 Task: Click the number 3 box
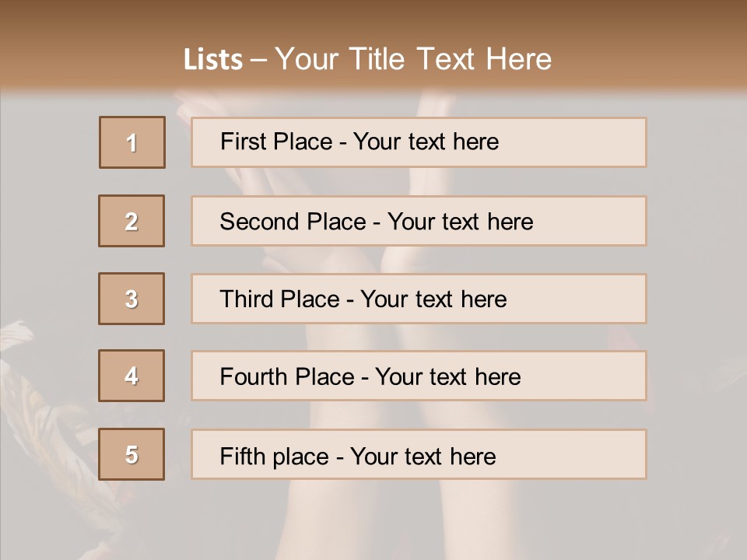click(x=132, y=299)
